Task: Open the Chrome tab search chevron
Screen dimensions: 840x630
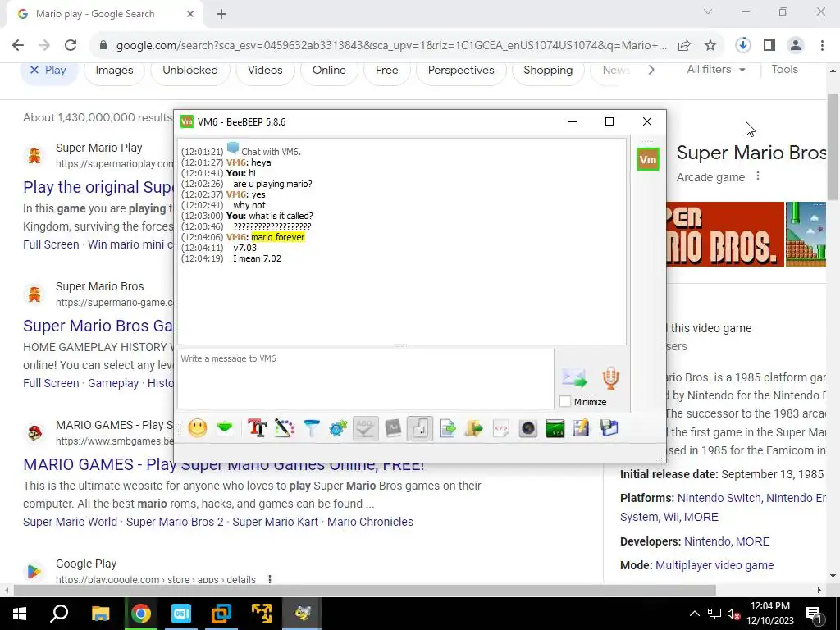Action: (708, 11)
